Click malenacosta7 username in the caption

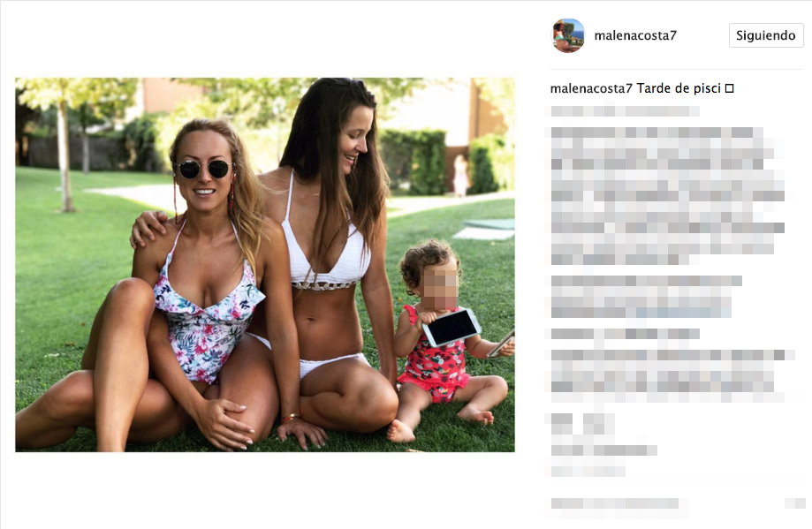click(x=591, y=88)
